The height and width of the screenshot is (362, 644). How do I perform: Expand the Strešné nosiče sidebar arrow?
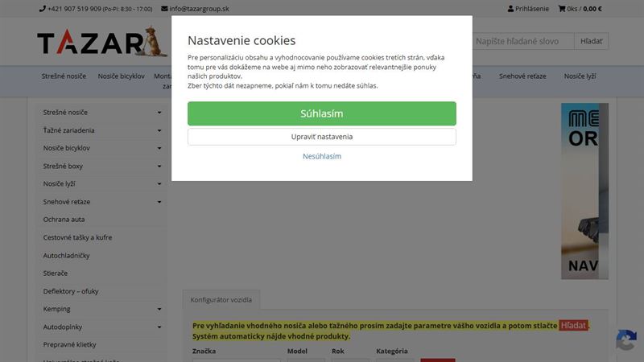pos(159,113)
